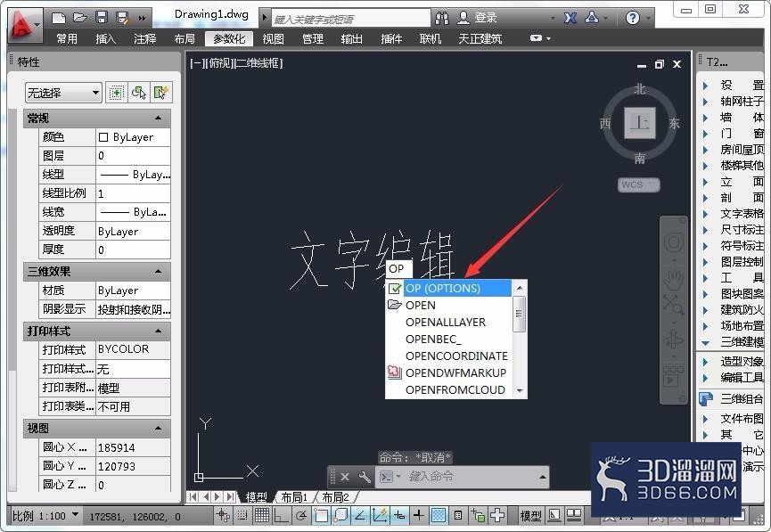This screenshot has width=771, height=532.
Task: Expand the command line history arrow
Action: [x=542, y=477]
